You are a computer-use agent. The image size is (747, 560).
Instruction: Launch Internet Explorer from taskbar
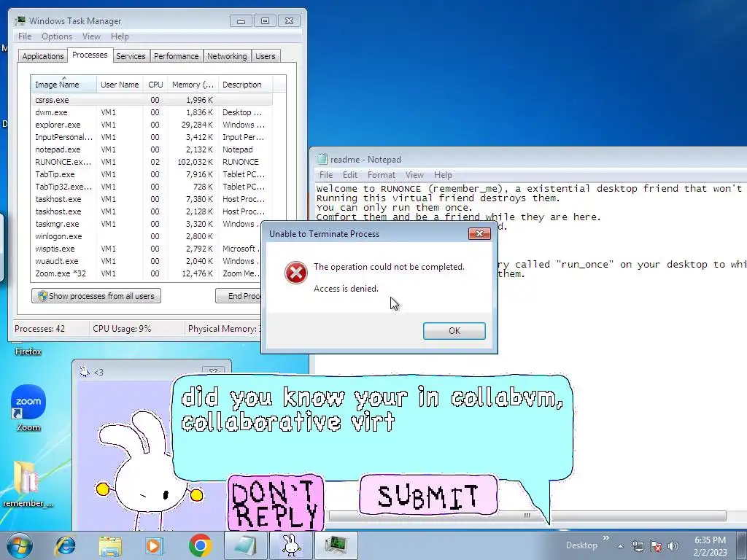(x=65, y=545)
